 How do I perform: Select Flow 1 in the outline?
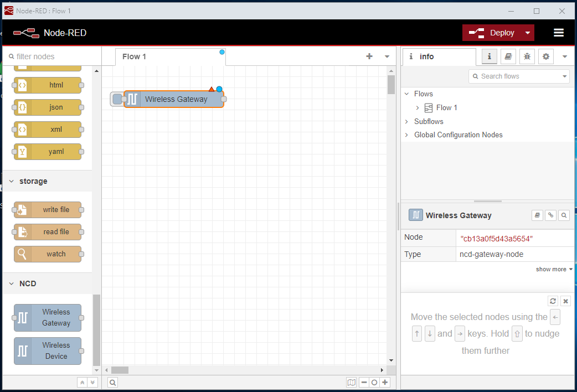446,108
